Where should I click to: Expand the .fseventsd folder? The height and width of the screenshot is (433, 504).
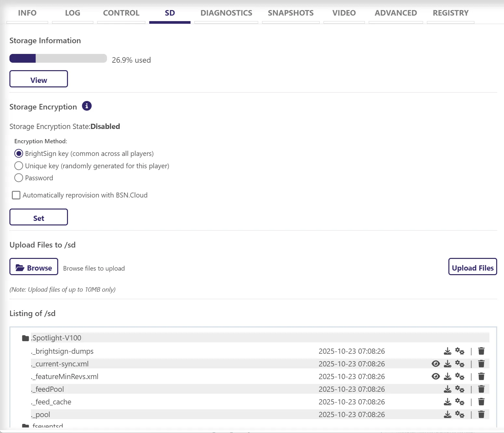[25, 426]
